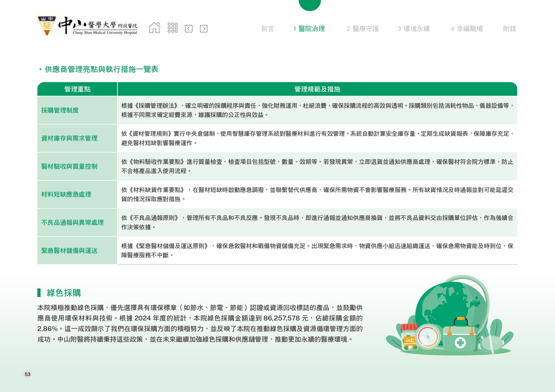The width and height of the screenshot is (555, 392).
Task: Open the 附錄 appendix tab
Action: 509,29
